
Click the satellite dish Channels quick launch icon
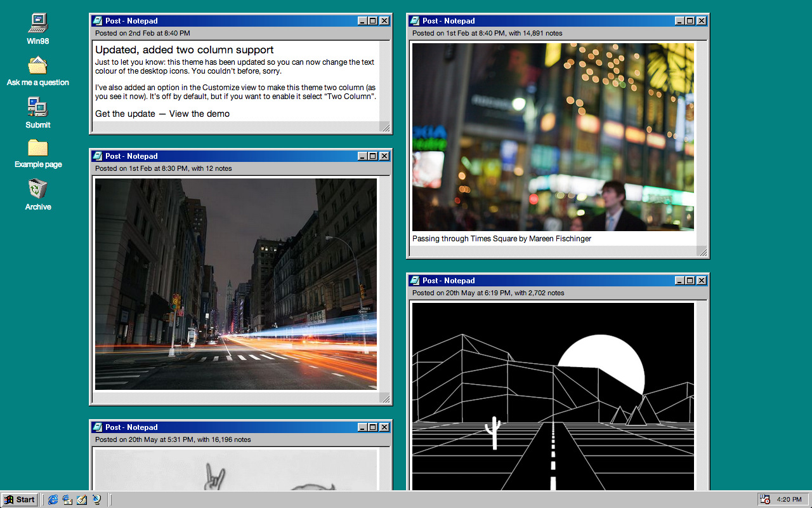coord(96,500)
